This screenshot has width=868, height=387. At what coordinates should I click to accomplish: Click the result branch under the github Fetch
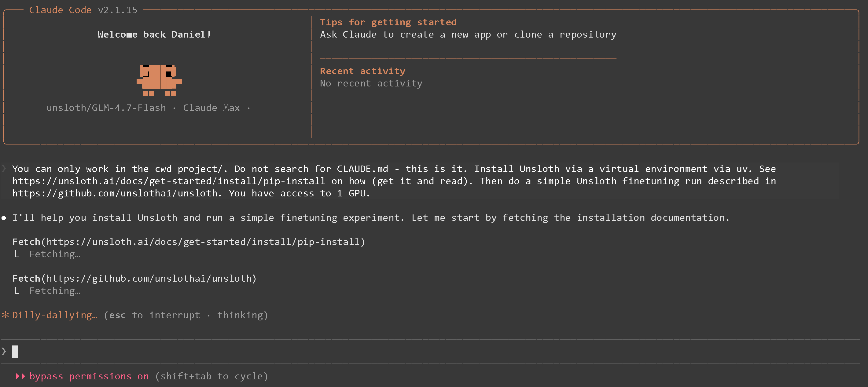coord(17,291)
